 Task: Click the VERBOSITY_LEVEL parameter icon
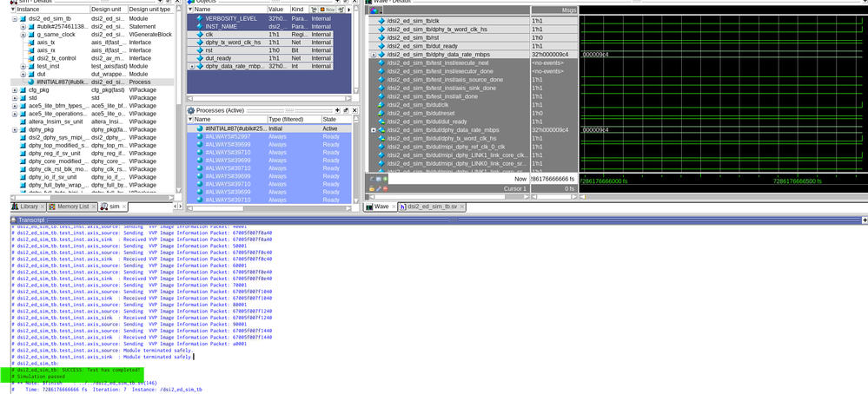tap(200, 18)
